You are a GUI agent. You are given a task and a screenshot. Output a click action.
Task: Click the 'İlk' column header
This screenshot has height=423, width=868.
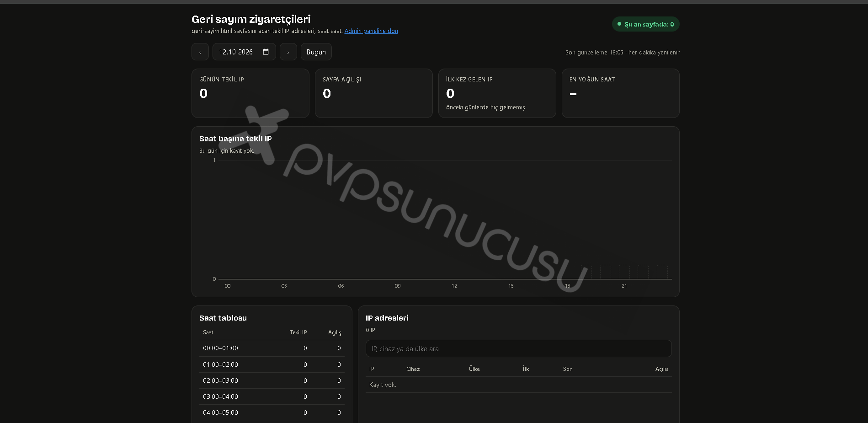click(526, 369)
